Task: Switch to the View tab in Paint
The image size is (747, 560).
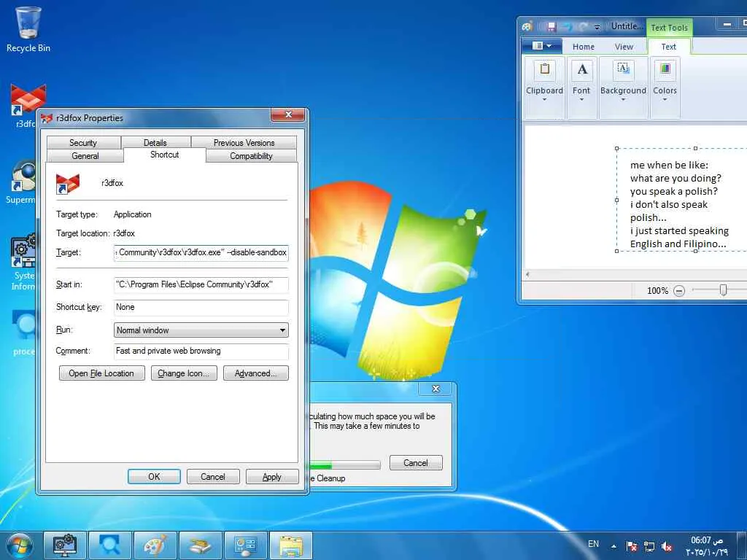Action: (x=624, y=47)
